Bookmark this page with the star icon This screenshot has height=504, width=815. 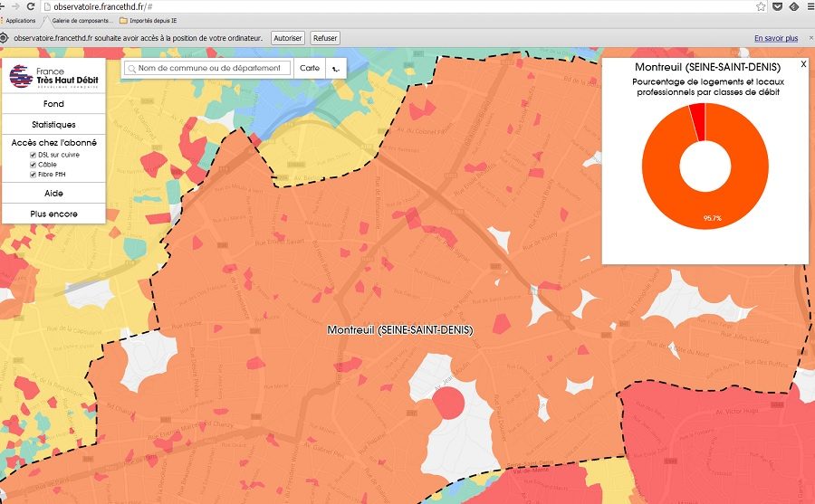761,6
